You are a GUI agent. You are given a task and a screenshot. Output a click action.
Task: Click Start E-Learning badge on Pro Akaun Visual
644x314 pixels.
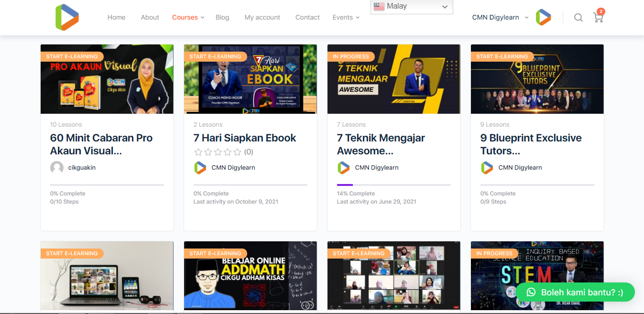(72, 56)
